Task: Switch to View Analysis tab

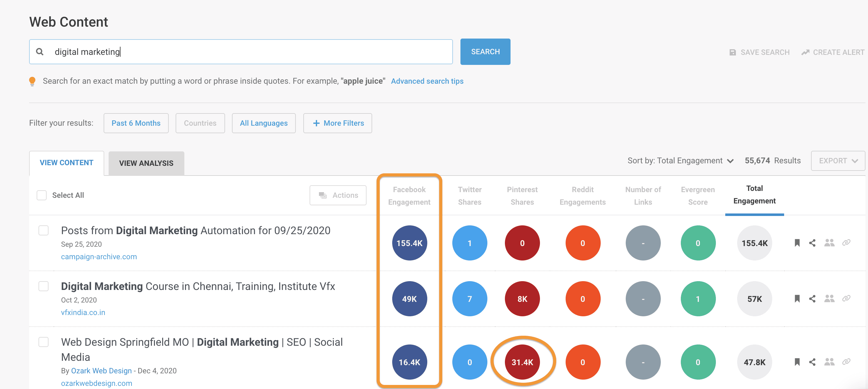Action: (146, 163)
